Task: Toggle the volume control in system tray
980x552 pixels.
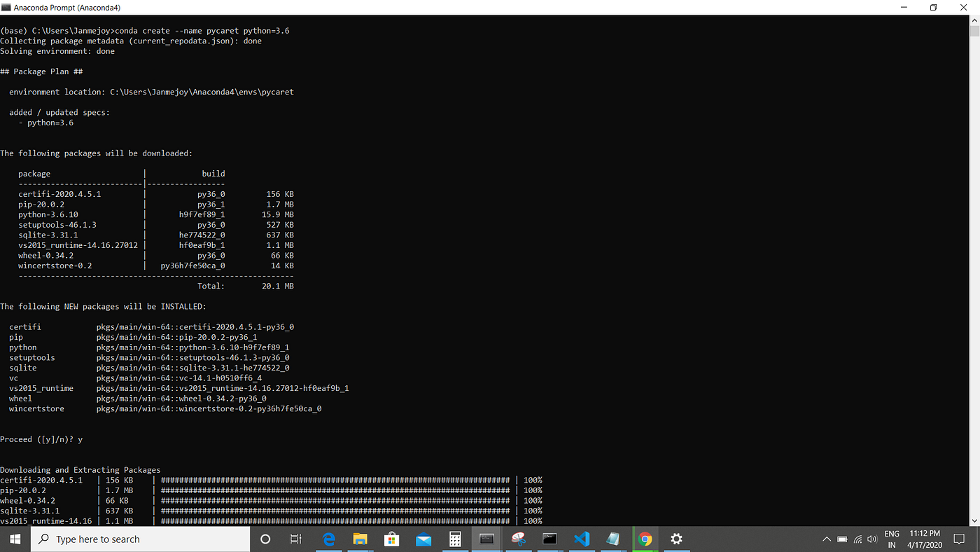Action: tap(872, 539)
